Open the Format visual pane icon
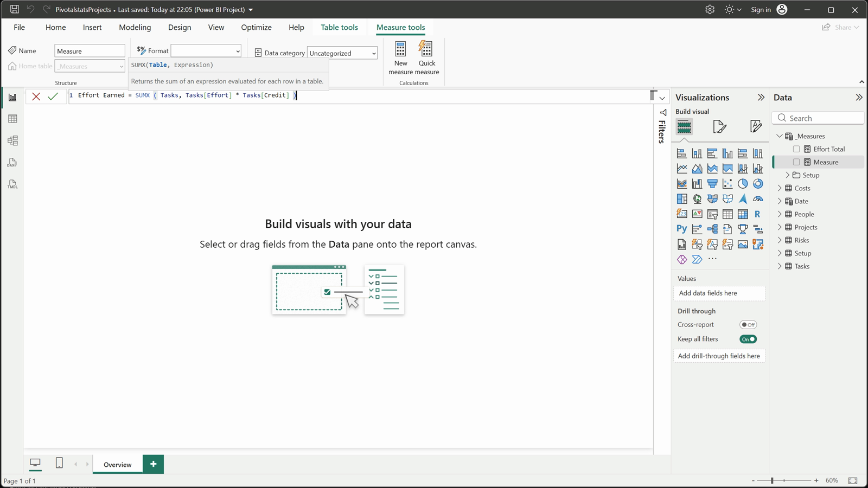 (x=719, y=127)
